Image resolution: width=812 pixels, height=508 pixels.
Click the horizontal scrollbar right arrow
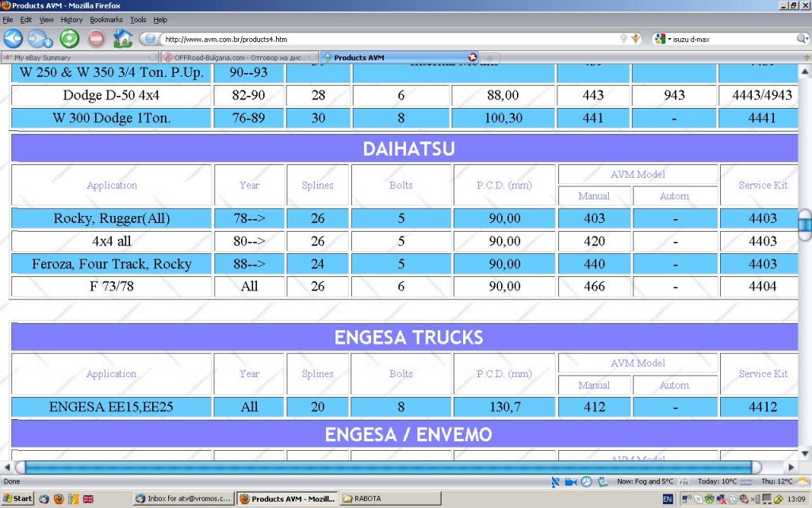(x=791, y=467)
